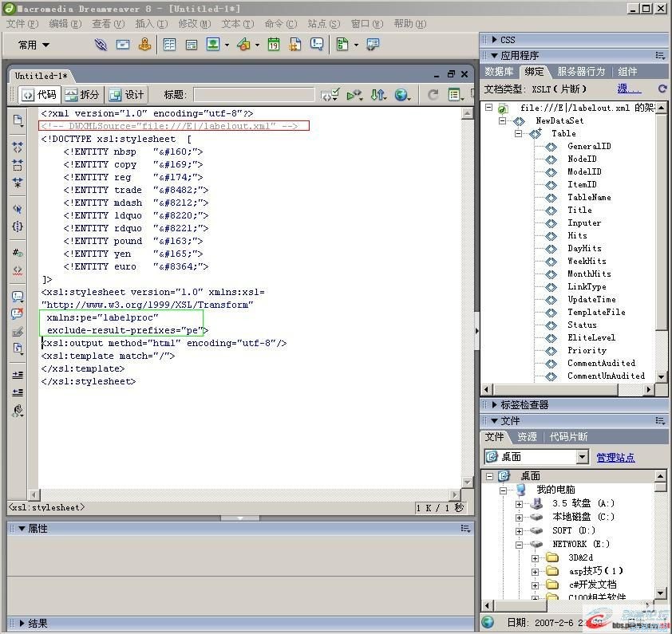
Task: Click the Insert Date calendar icon
Action: click(x=274, y=45)
